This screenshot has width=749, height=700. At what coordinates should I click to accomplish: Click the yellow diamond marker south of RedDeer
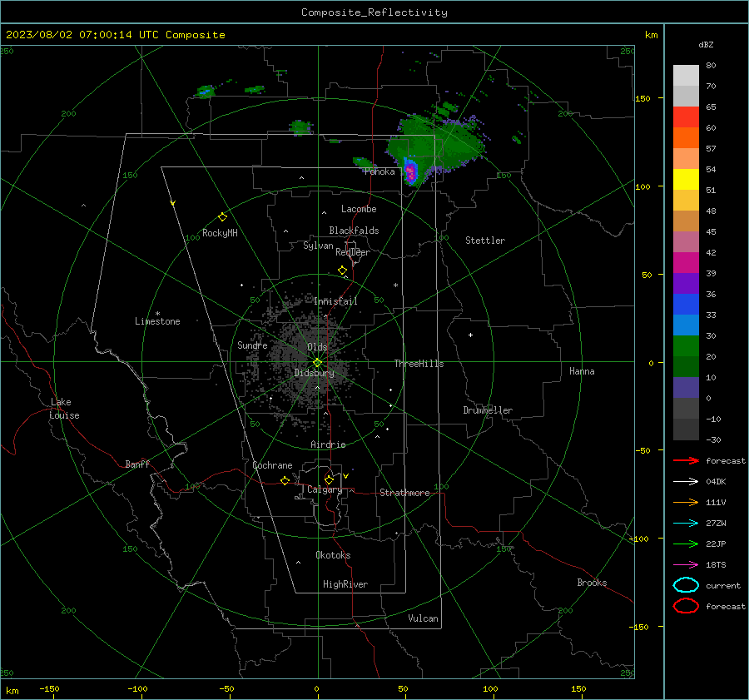[342, 271]
